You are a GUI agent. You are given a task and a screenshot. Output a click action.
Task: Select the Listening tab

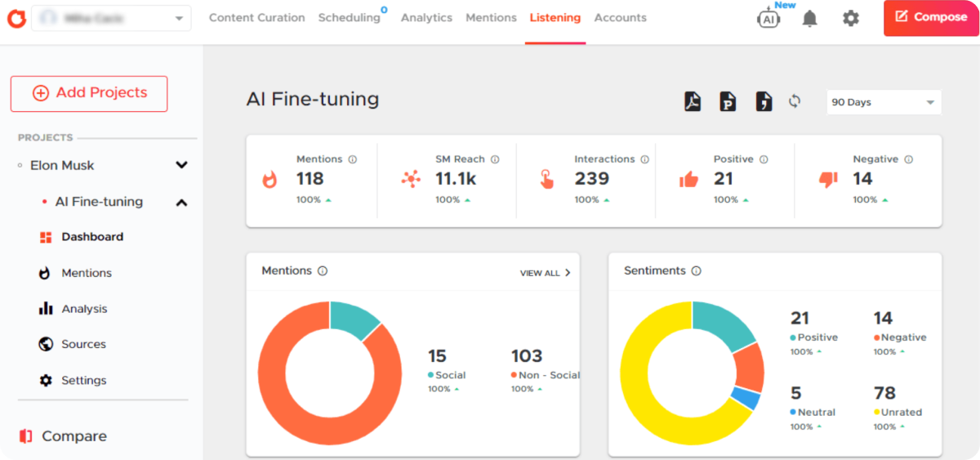(x=555, y=17)
